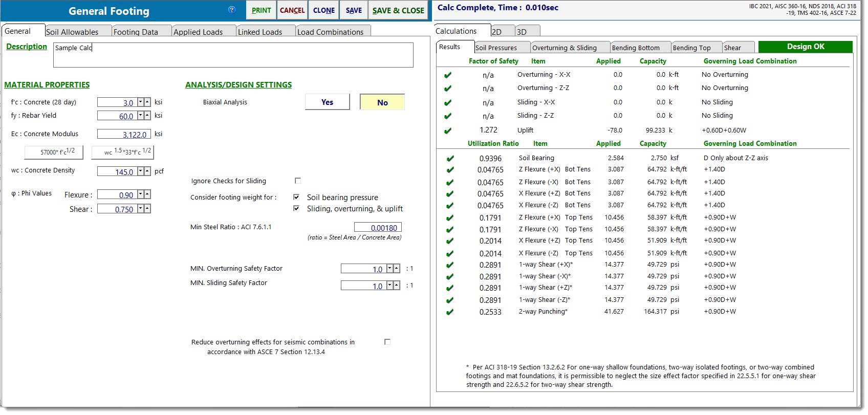The image size is (868, 415).
Task: Click the PRINT button
Action: [x=262, y=10]
